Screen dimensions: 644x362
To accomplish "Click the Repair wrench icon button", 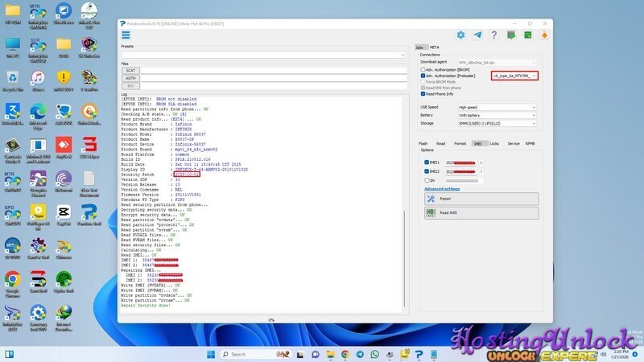I will pyautogui.click(x=431, y=199).
